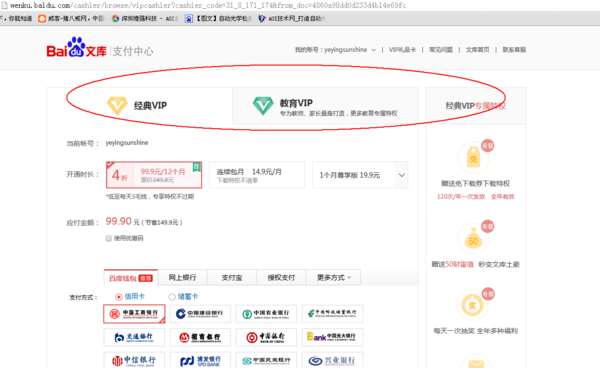
Task: Open the orange-icon bookmark in bookmarks bar
Action: pos(71,18)
